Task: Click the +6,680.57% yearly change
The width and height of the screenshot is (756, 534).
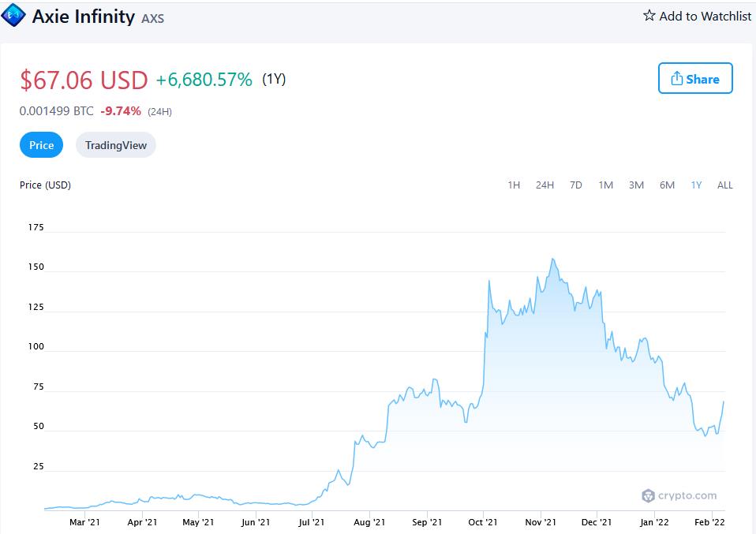Action: (x=204, y=80)
